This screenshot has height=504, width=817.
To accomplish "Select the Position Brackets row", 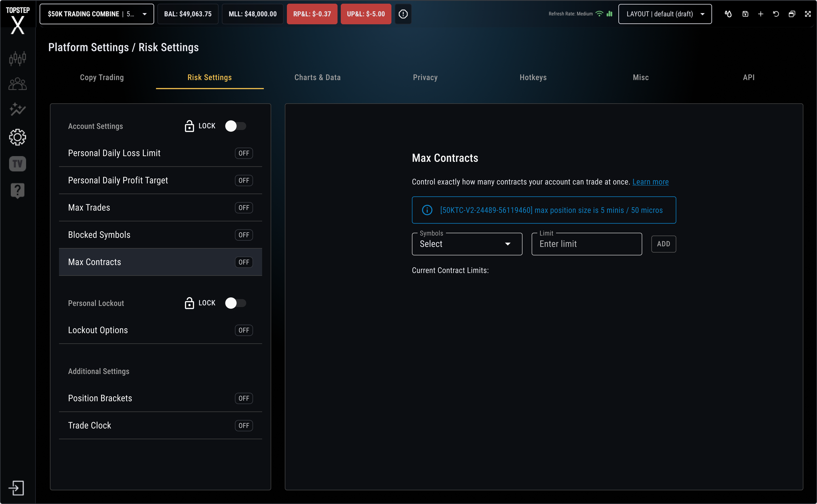I will tap(160, 398).
